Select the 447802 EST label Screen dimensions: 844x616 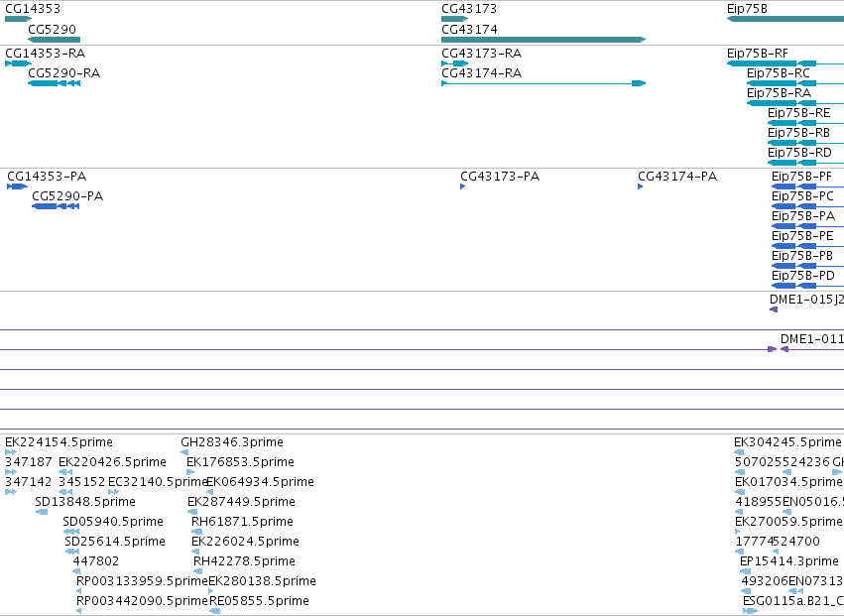click(x=96, y=562)
